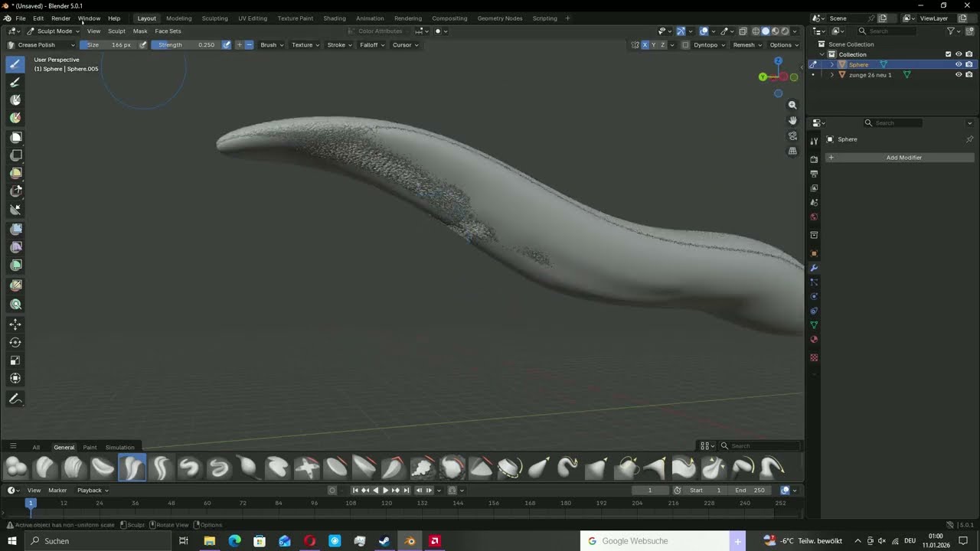Toggle Z axis symmetry button
Image resolution: width=980 pixels, height=551 pixels.
(663, 45)
